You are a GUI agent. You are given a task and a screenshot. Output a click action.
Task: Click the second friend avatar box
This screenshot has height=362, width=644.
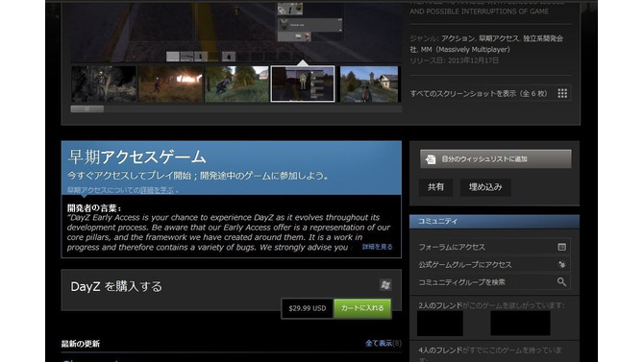click(x=520, y=324)
